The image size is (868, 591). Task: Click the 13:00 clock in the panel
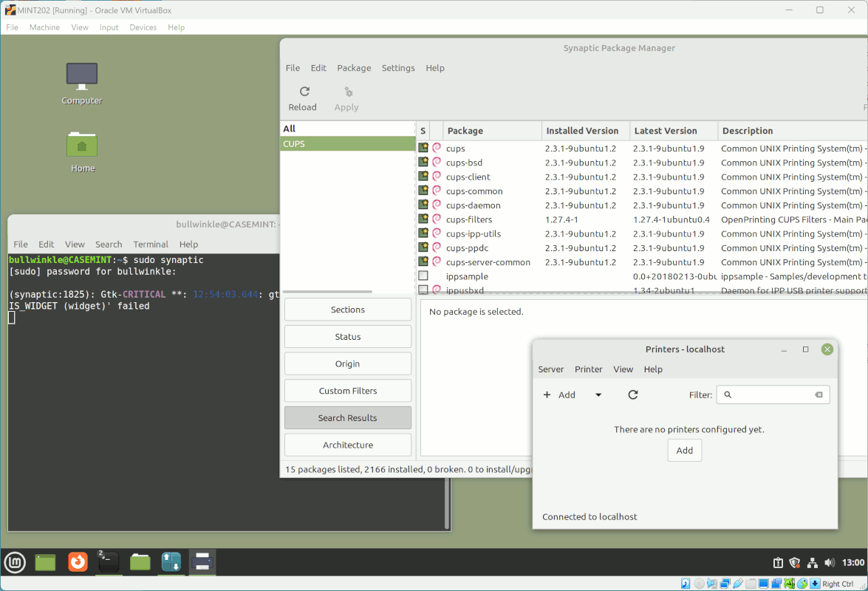(x=852, y=563)
